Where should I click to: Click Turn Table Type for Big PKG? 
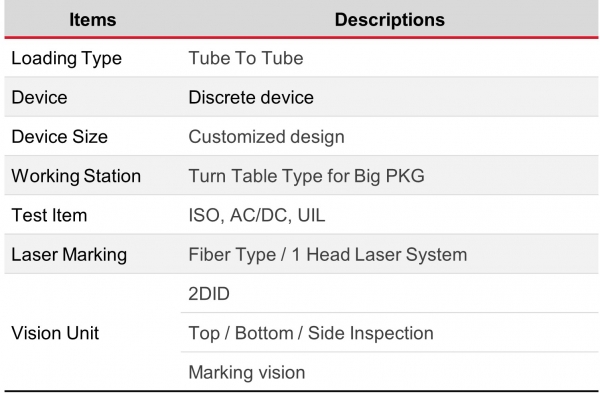click(307, 176)
